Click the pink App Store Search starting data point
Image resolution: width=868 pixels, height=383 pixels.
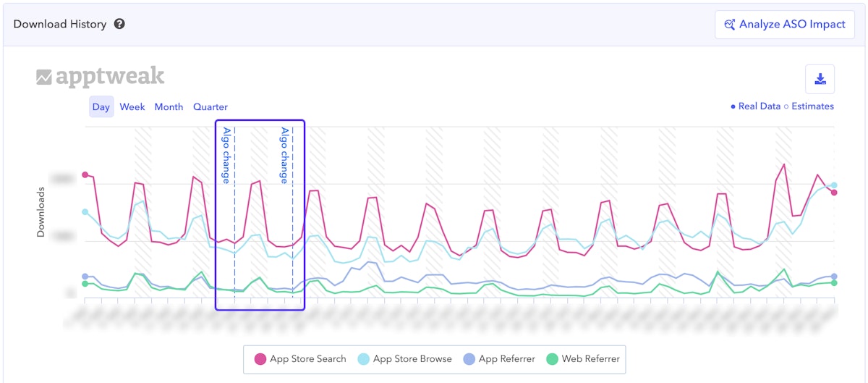85,174
